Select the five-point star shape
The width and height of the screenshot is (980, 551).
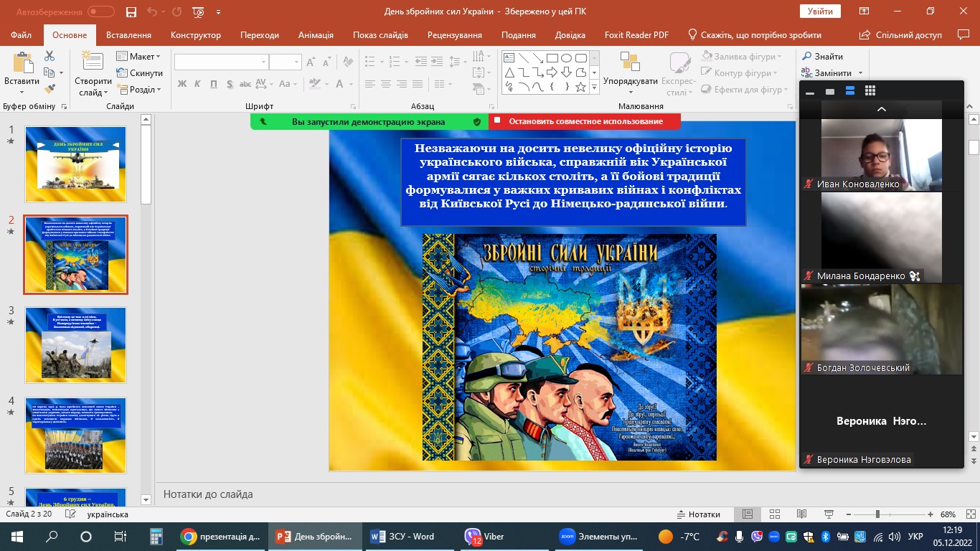coord(580,87)
